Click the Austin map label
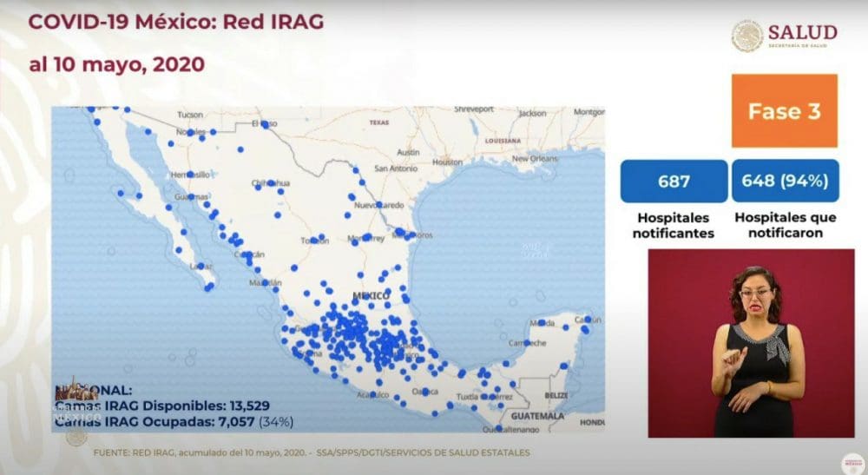 click(x=408, y=152)
